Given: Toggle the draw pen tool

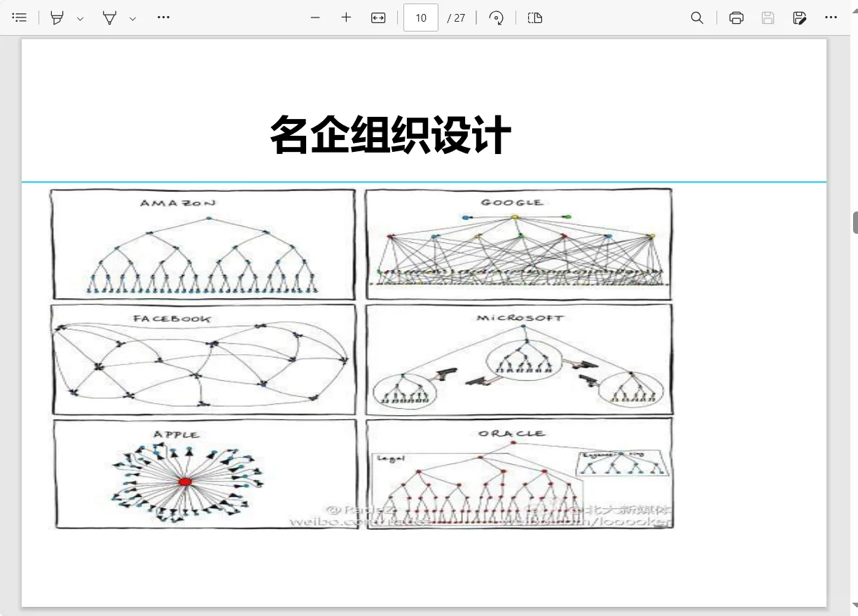Looking at the screenshot, I should (x=110, y=17).
